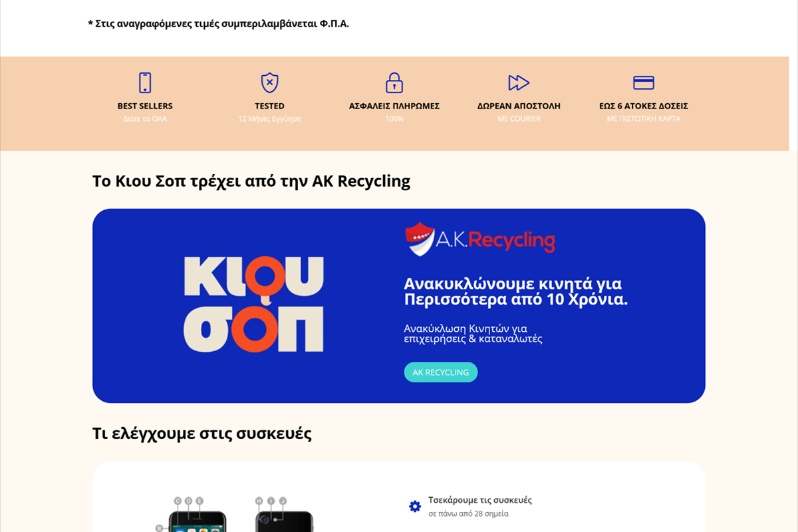Open the BEST SELLERS heading link

tap(145, 106)
